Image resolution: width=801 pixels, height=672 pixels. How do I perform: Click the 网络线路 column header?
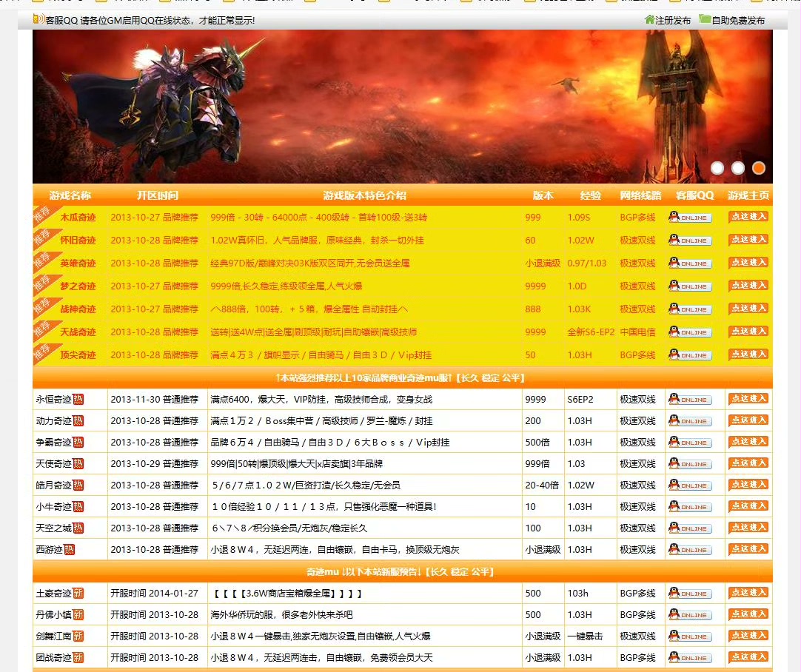(x=640, y=195)
